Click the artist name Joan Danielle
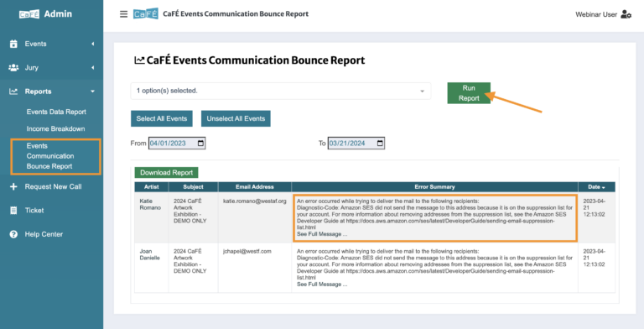The image size is (644, 329). click(x=149, y=254)
